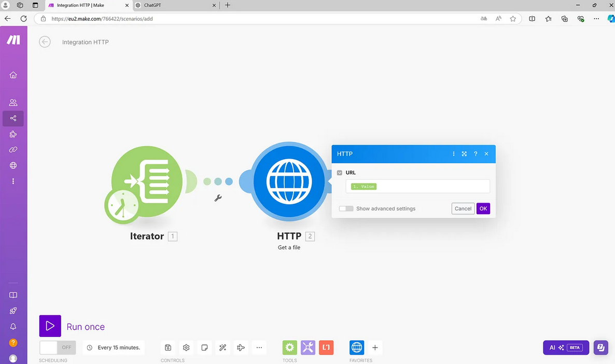Close the HTTP panel

point(486,154)
